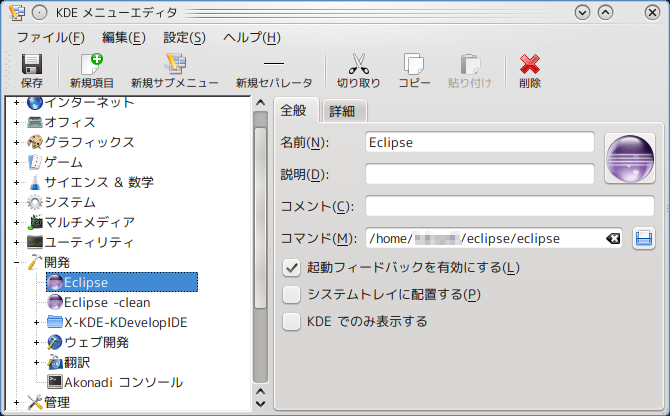This screenshot has width=670, height=416.
Task: Collapse the 開発 category
Action: point(16,262)
